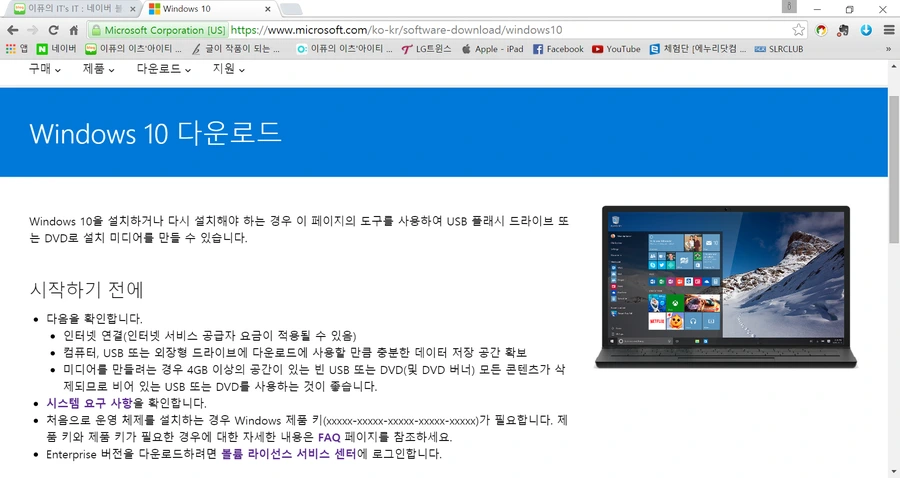Open a new tab with the new-tab button
Viewport: 900px width, 478px height.
point(292,9)
